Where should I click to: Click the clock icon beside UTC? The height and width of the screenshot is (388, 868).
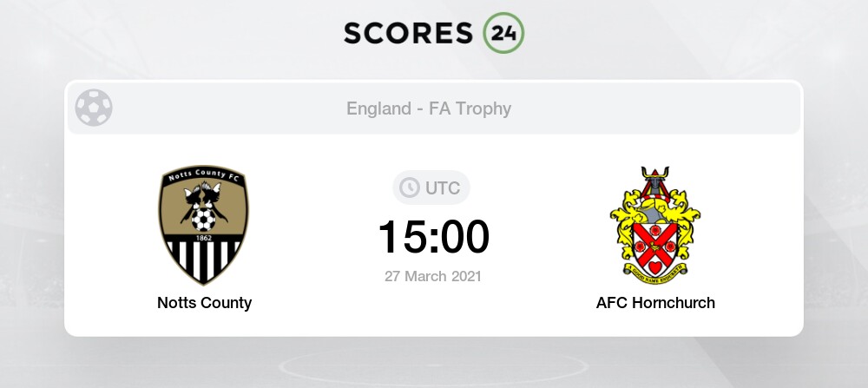click(x=409, y=187)
